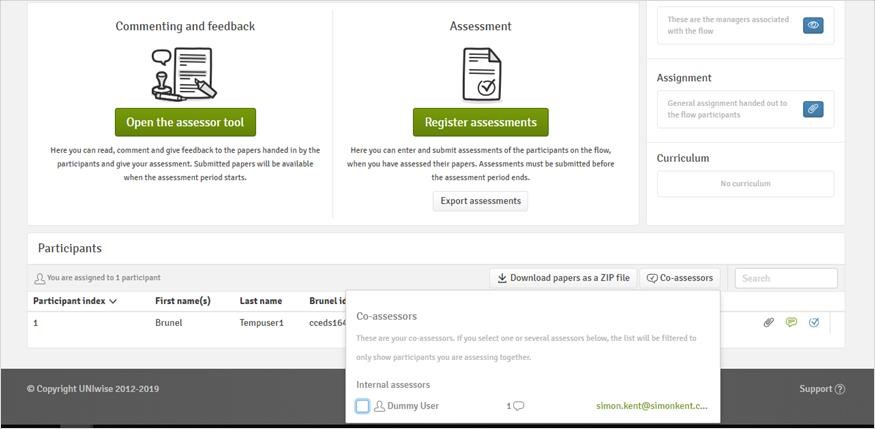Tick the Dummy User co-assessor checkbox

pos(362,406)
